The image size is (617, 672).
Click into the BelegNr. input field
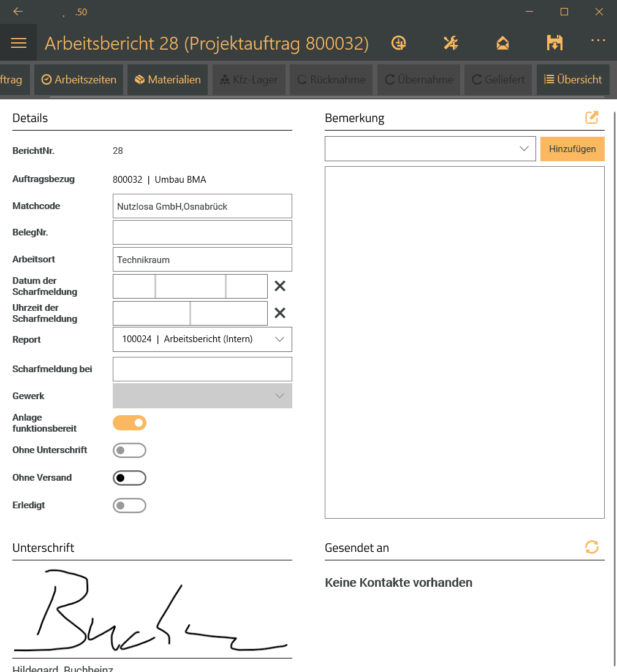[x=202, y=232]
